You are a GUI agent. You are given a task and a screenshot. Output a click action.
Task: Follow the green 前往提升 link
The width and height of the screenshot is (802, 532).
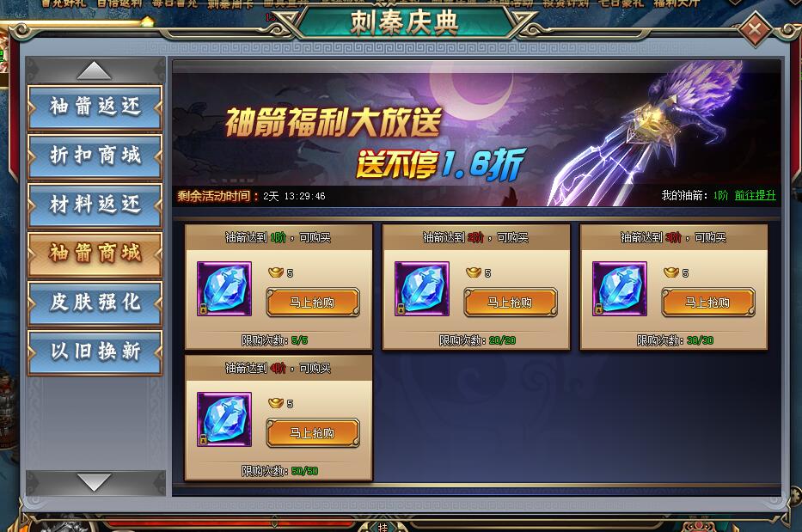(755, 195)
